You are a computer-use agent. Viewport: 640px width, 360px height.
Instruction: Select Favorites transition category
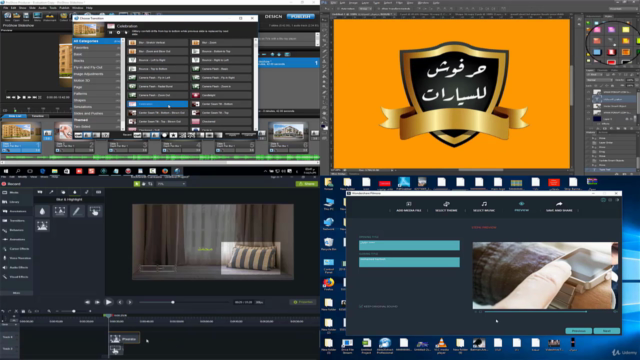96,48
